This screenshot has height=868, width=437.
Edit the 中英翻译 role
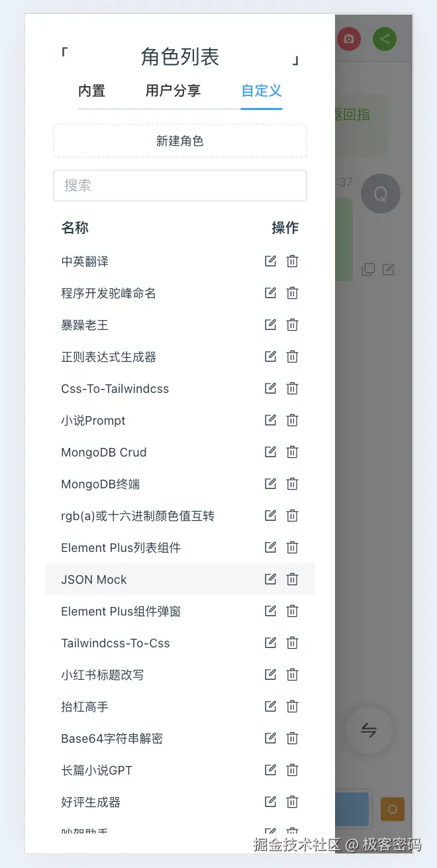(269, 260)
